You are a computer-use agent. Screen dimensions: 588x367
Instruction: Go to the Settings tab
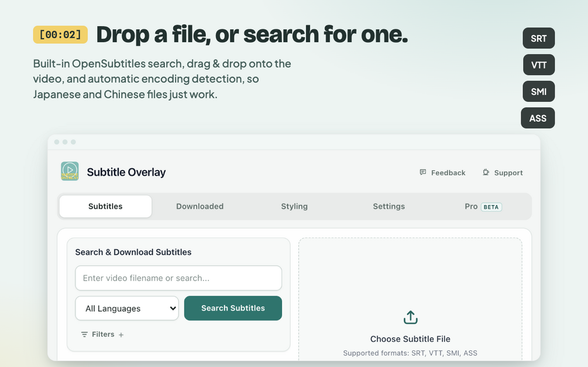click(389, 206)
